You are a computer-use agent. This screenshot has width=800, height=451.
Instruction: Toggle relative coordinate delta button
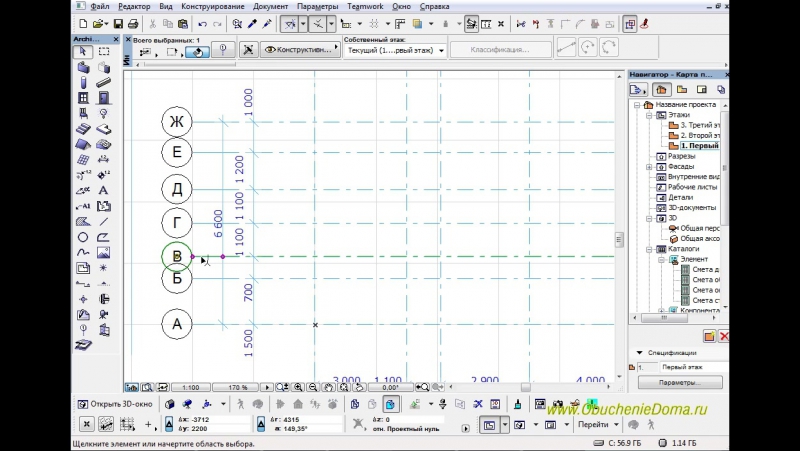tap(169, 424)
